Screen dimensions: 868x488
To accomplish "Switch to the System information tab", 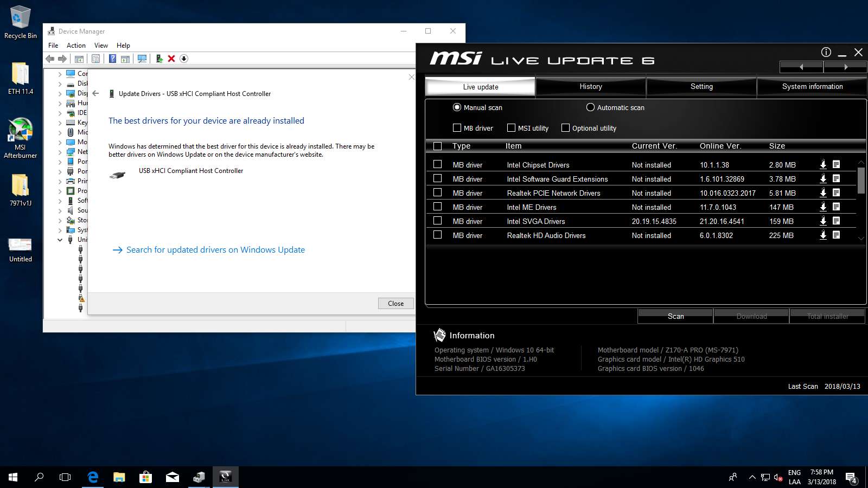I will tap(812, 87).
